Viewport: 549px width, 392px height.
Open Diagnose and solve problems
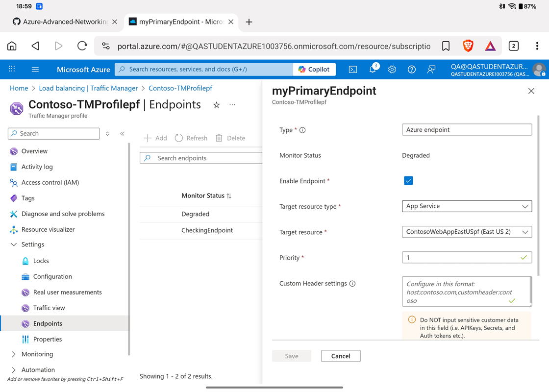click(64, 214)
